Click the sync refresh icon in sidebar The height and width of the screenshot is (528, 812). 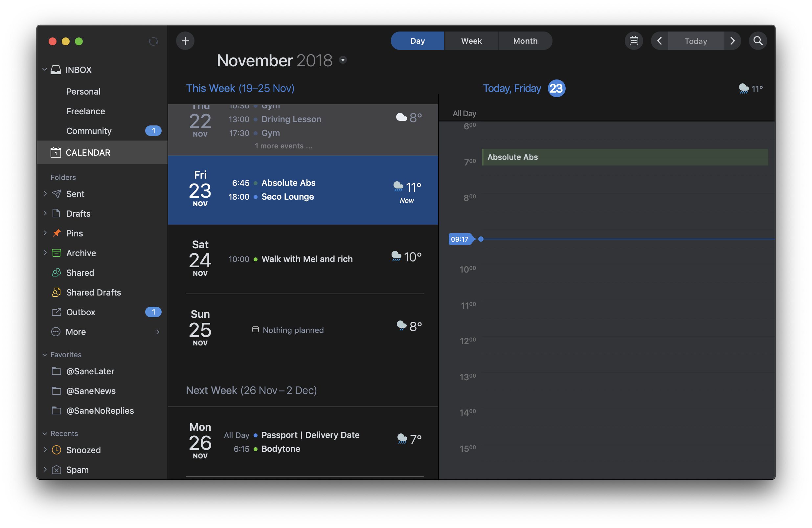pos(153,41)
